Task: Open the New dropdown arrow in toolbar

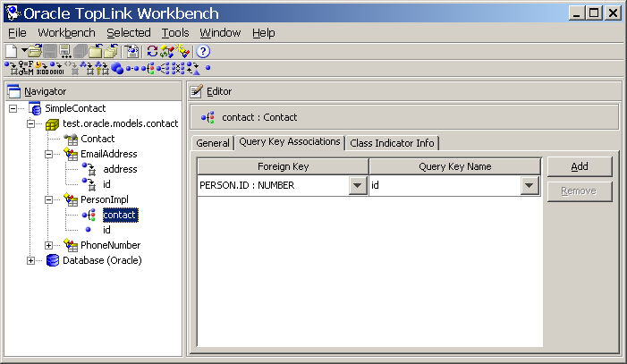Action: tap(24, 50)
